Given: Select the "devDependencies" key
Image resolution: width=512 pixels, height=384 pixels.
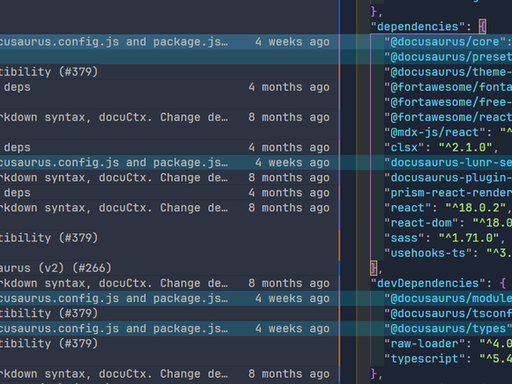Looking at the screenshot, I should [428, 283].
